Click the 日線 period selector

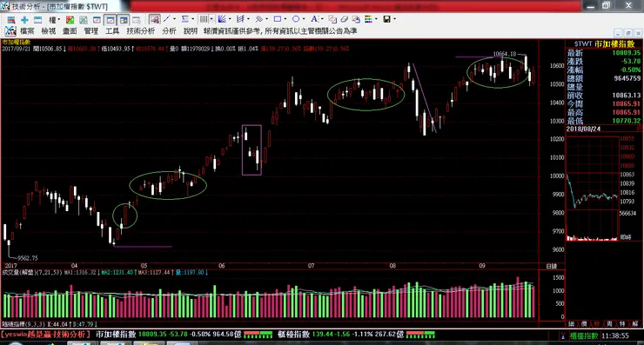[x=552, y=266]
